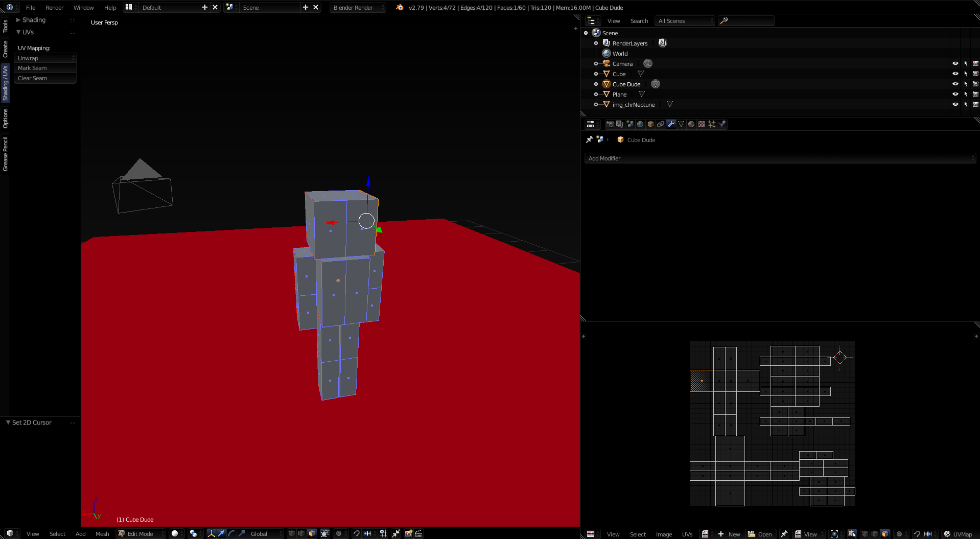Open the Blender Render engine dropdown
Image resolution: width=980 pixels, height=539 pixels.
(x=358, y=7)
